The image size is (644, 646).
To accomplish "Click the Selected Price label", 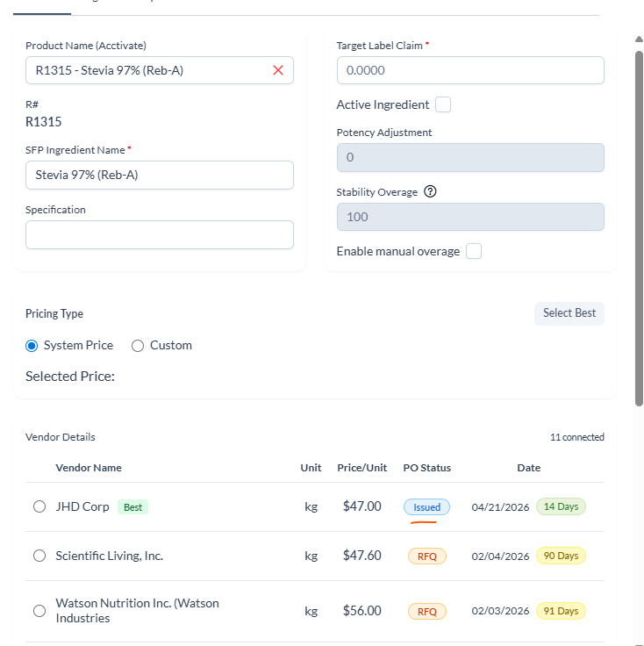I will pyautogui.click(x=70, y=377).
